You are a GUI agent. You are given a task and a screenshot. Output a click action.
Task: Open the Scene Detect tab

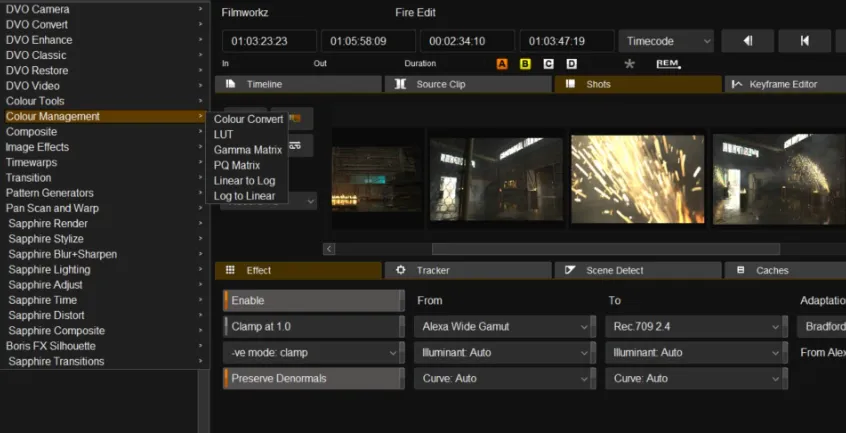pyautogui.click(x=638, y=270)
